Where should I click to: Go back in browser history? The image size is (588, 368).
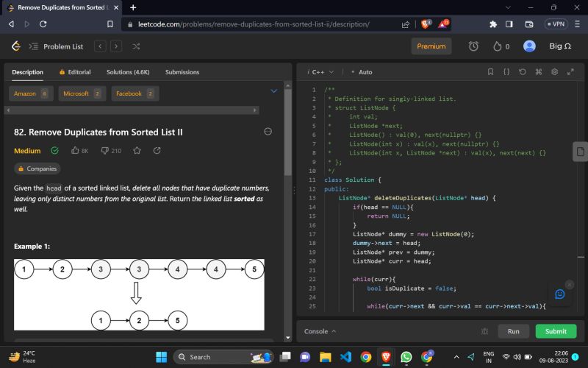pyautogui.click(x=11, y=24)
